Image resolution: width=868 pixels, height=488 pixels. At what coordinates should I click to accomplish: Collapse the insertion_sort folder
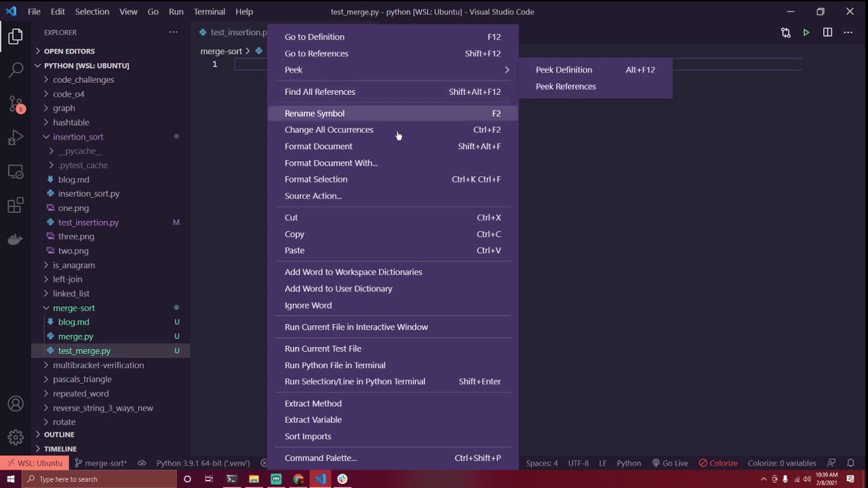coord(78,136)
